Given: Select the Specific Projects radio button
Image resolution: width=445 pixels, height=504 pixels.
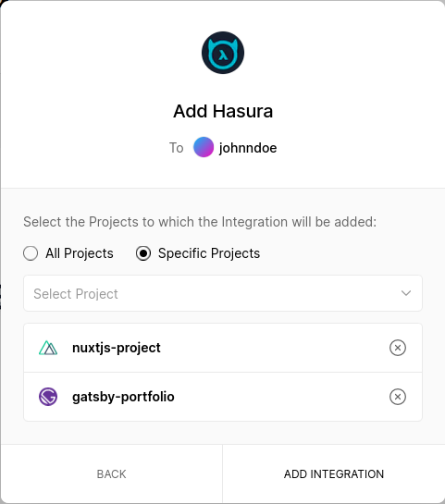Looking at the screenshot, I should click(143, 253).
